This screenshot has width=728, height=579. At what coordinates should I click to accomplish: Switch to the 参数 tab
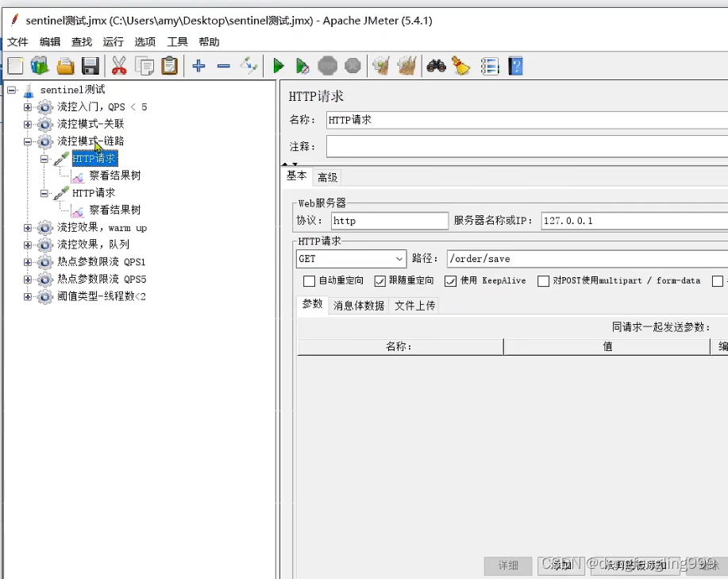(313, 304)
